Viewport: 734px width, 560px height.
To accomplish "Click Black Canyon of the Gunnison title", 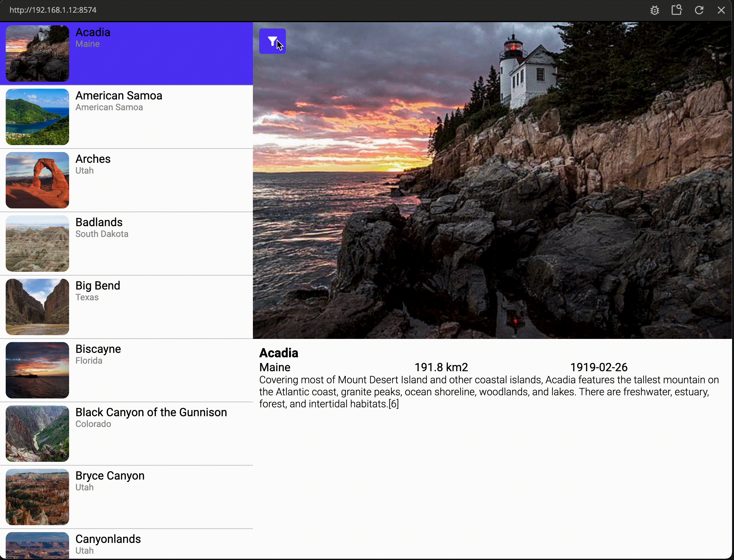I will tap(151, 413).
